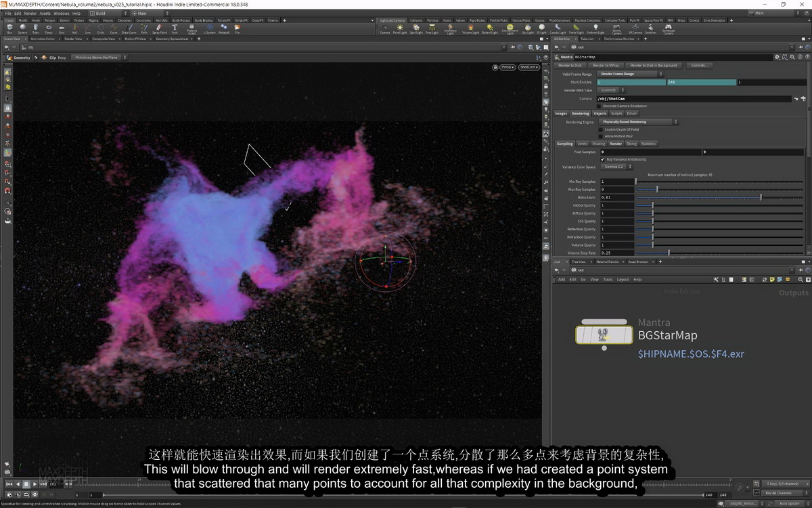
Task: Click Render to MPlay button
Action: tap(606, 65)
